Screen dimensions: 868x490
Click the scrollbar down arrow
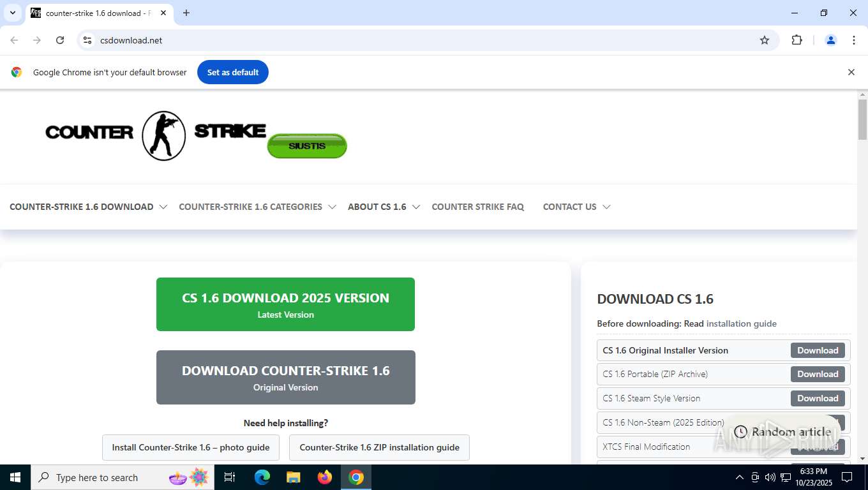862,459
